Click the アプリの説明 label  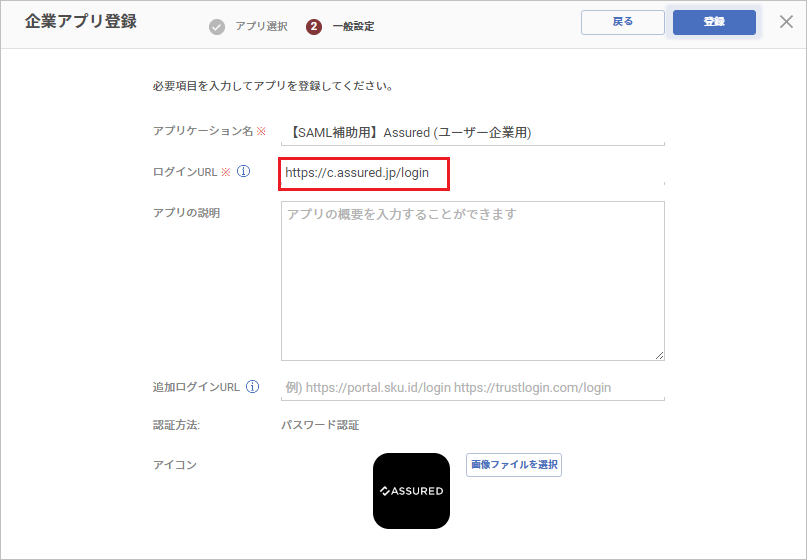186,213
